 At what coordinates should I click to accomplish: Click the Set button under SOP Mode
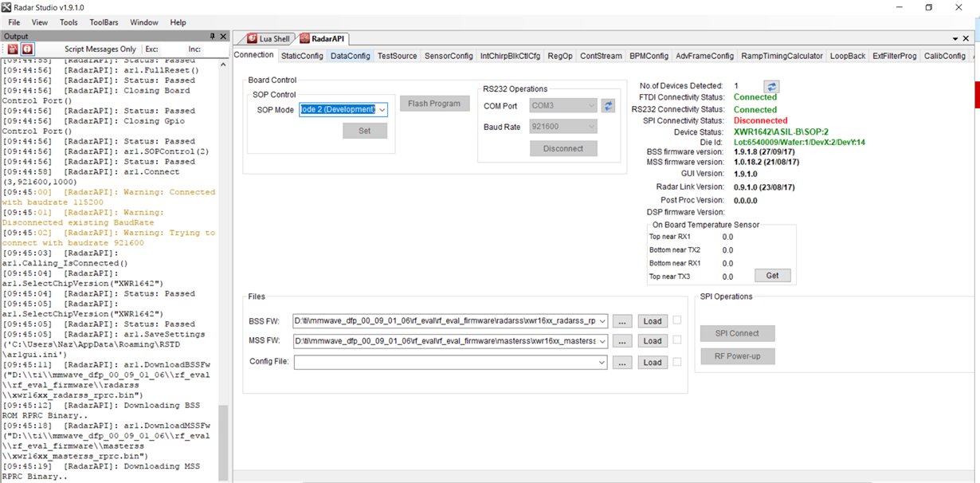(364, 131)
